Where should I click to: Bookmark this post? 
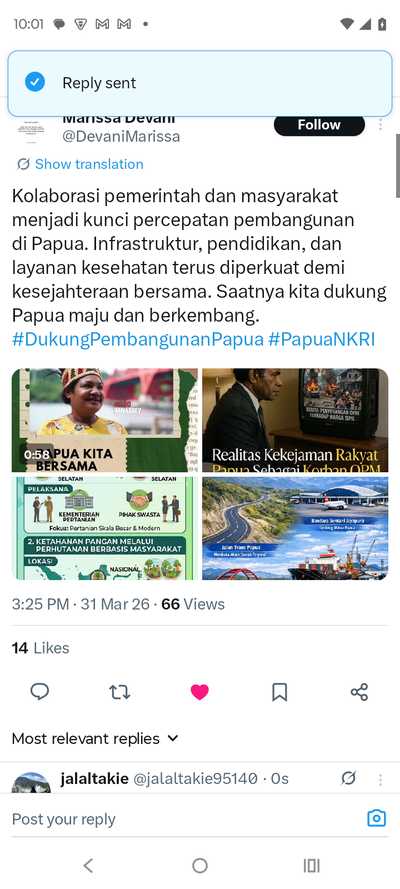click(280, 692)
